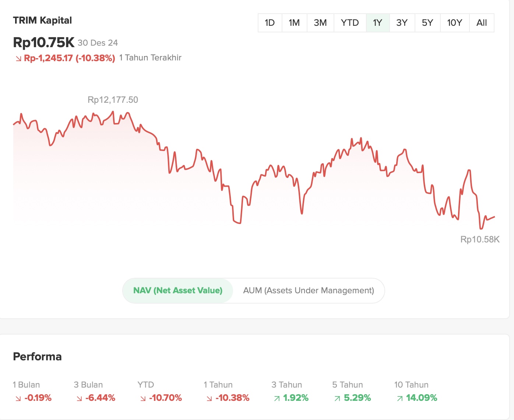The width and height of the screenshot is (514, 420).
Task: Switch chart to the 1D time range
Action: 270,22
